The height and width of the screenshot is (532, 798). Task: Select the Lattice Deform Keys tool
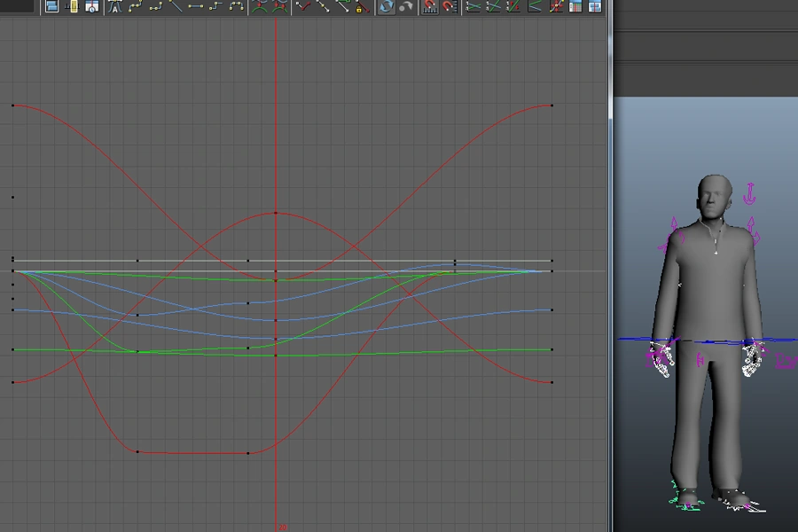[x=91, y=6]
